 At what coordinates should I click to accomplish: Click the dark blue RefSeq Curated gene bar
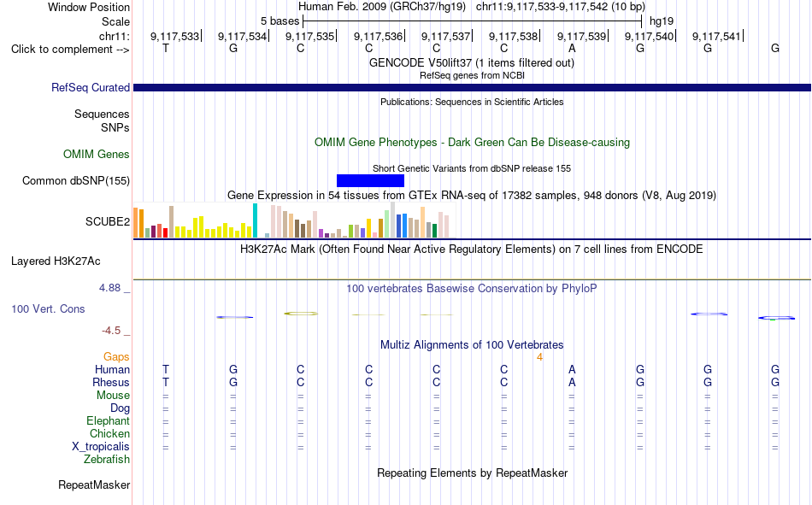click(472, 87)
